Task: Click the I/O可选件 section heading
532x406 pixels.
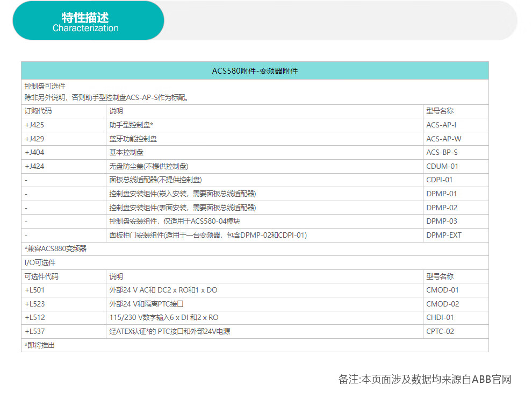Action: [x=40, y=262]
